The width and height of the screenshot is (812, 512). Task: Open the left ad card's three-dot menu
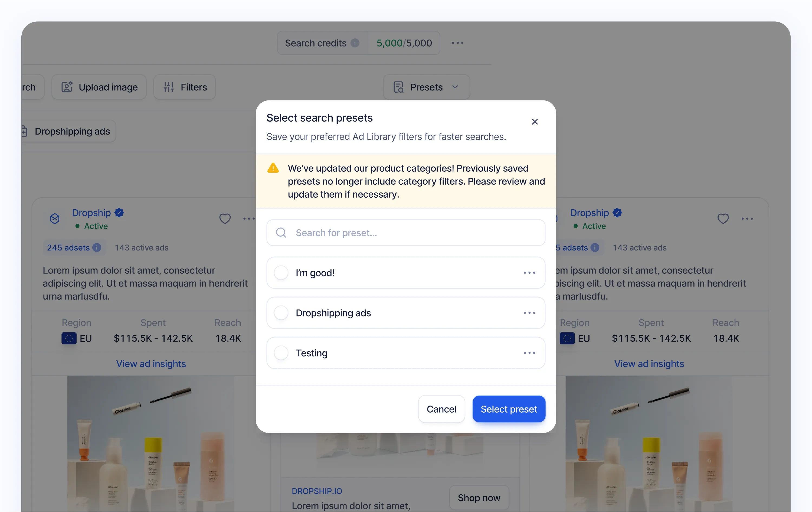tap(249, 219)
